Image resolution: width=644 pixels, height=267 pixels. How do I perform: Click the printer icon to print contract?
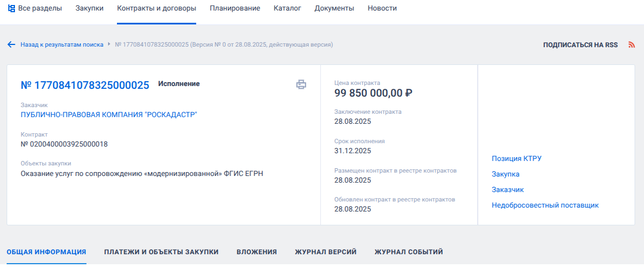[x=301, y=84]
